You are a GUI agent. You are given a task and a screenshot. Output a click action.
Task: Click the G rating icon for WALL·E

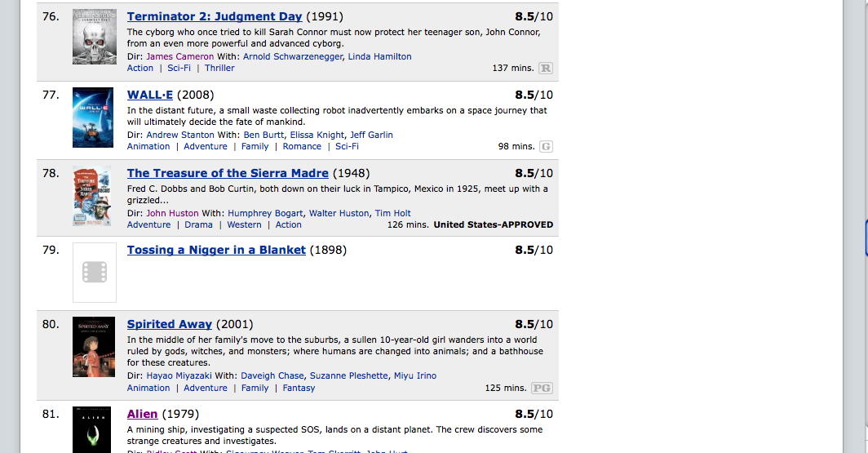click(546, 147)
